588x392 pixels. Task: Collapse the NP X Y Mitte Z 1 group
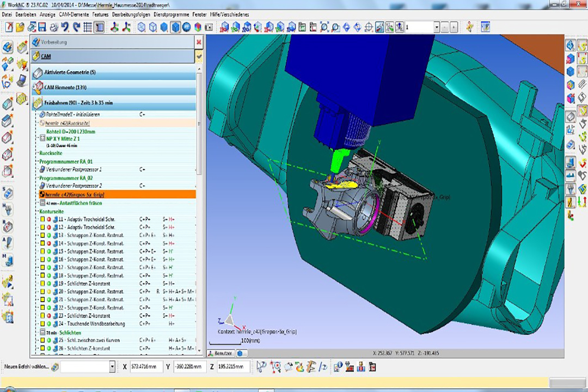pos(42,138)
